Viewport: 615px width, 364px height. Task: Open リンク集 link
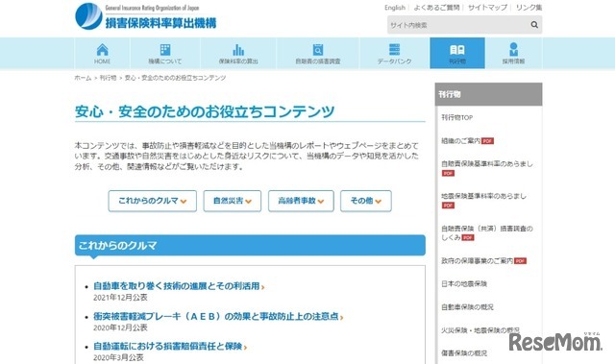529,8
